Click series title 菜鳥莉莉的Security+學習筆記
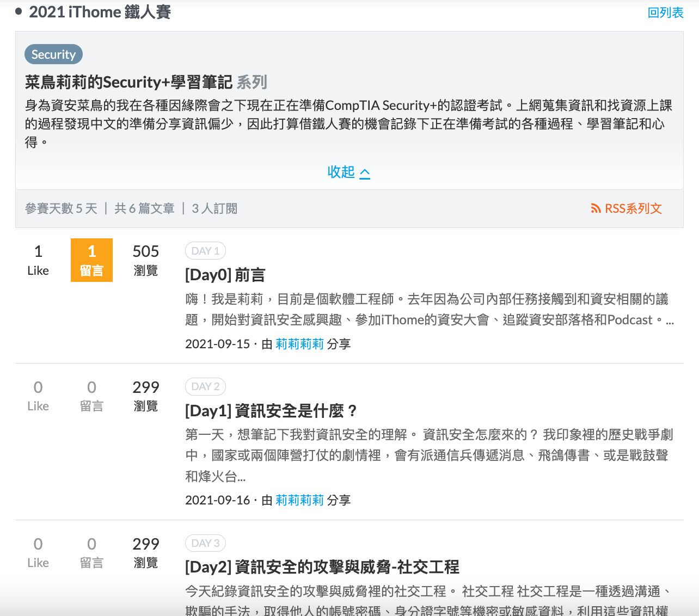 [x=128, y=82]
